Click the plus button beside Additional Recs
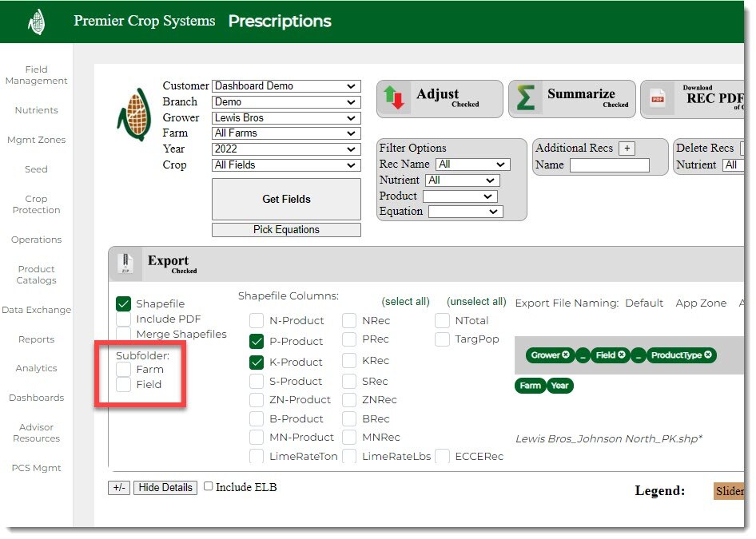The image size is (756, 539). tap(627, 149)
